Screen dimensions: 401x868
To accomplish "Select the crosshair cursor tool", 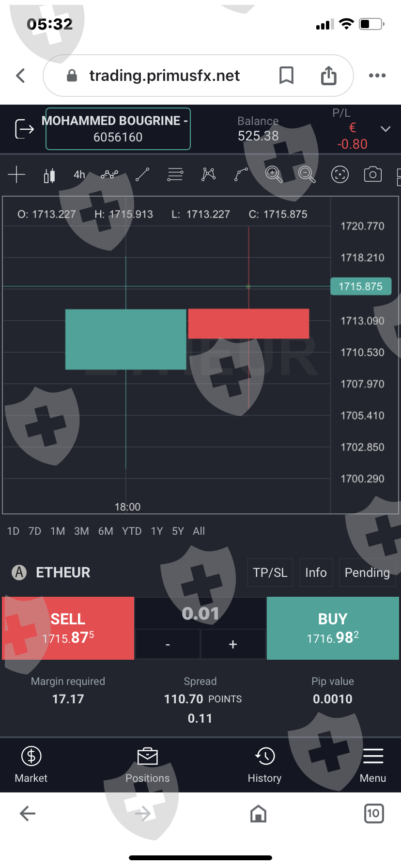I will point(16,174).
